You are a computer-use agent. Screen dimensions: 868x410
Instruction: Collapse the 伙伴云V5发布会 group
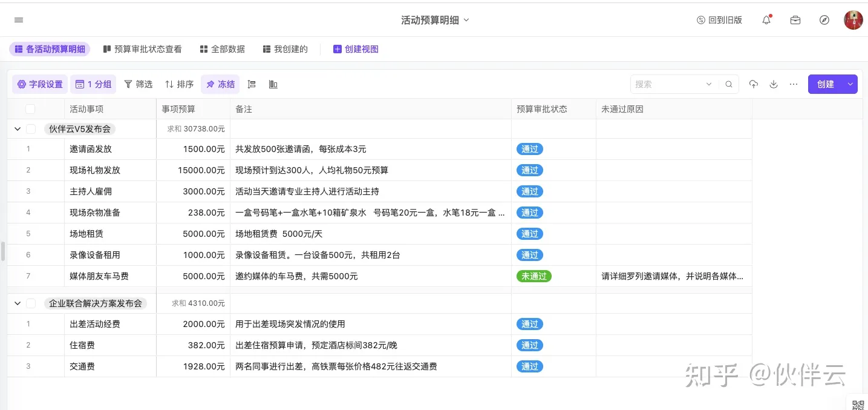click(18, 129)
